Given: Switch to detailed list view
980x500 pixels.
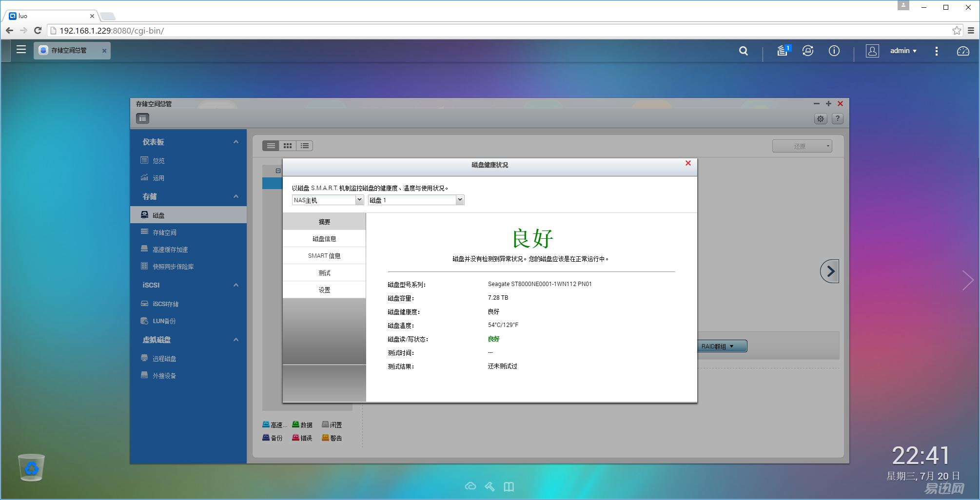Looking at the screenshot, I should [x=305, y=146].
